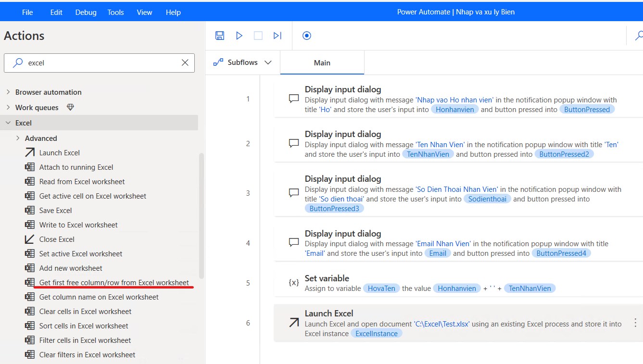The width and height of the screenshot is (643, 364).
Task: Click the HovaTen variable in step 5
Action: (381, 289)
